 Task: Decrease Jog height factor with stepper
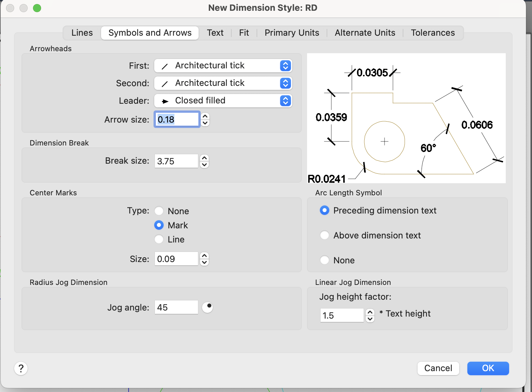tap(370, 319)
